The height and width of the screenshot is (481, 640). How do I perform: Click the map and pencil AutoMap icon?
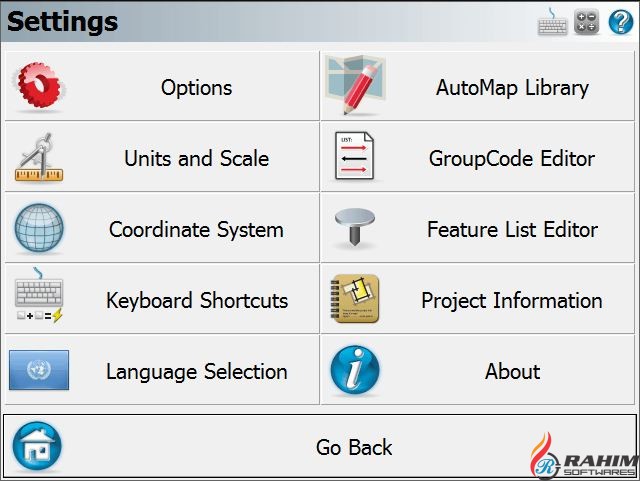(355, 86)
